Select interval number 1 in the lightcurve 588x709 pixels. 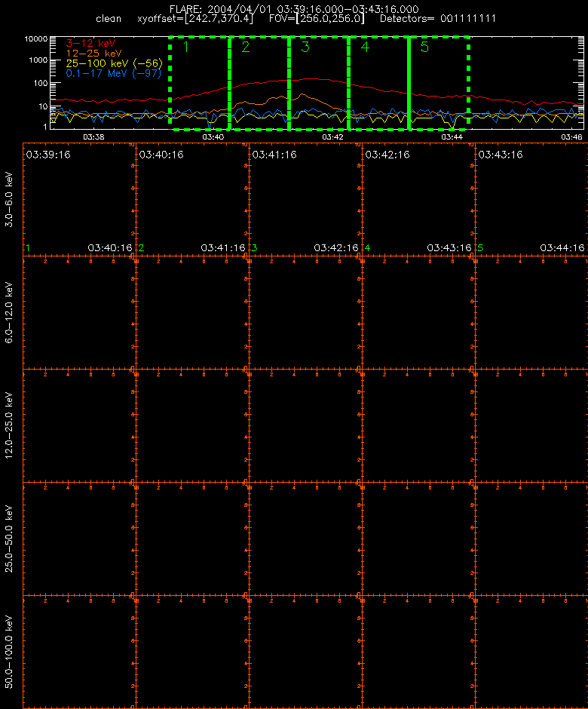[185, 47]
